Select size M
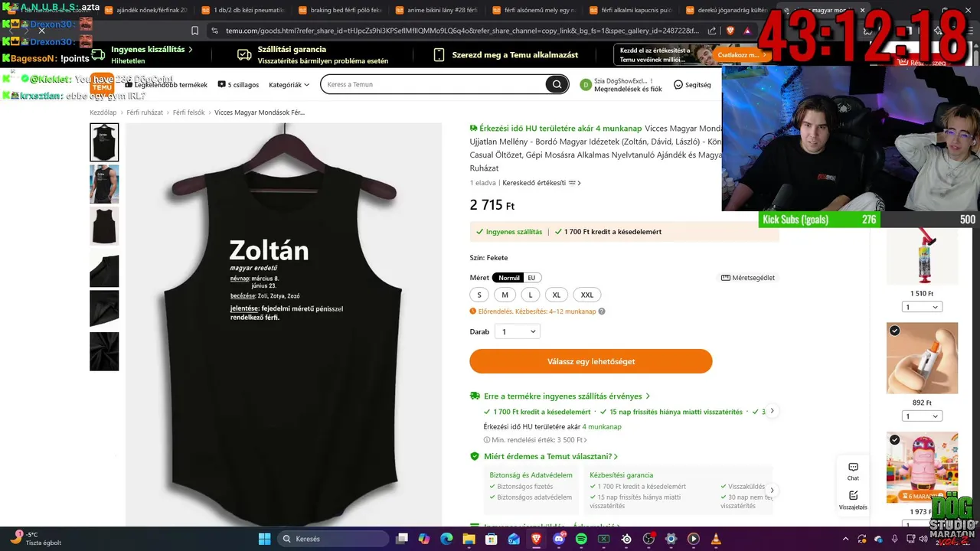The height and width of the screenshot is (551, 980). click(x=505, y=295)
